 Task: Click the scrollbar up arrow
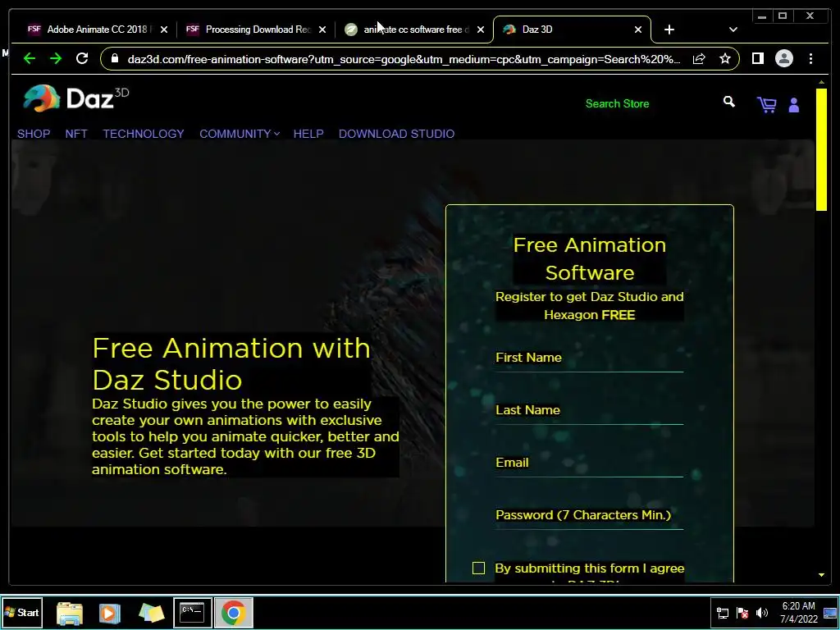[x=821, y=82]
